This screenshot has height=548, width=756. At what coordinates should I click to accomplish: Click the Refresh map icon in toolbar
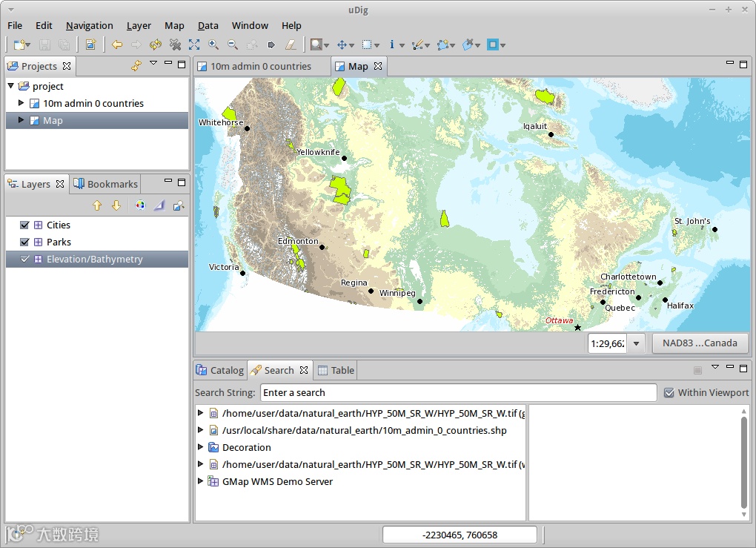[156, 44]
